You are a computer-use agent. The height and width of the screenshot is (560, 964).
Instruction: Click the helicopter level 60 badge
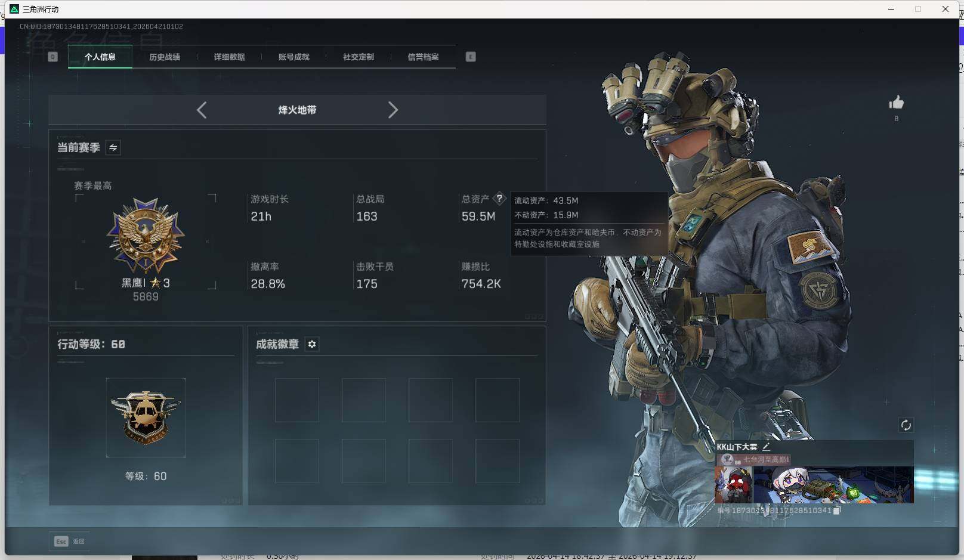pyautogui.click(x=146, y=417)
